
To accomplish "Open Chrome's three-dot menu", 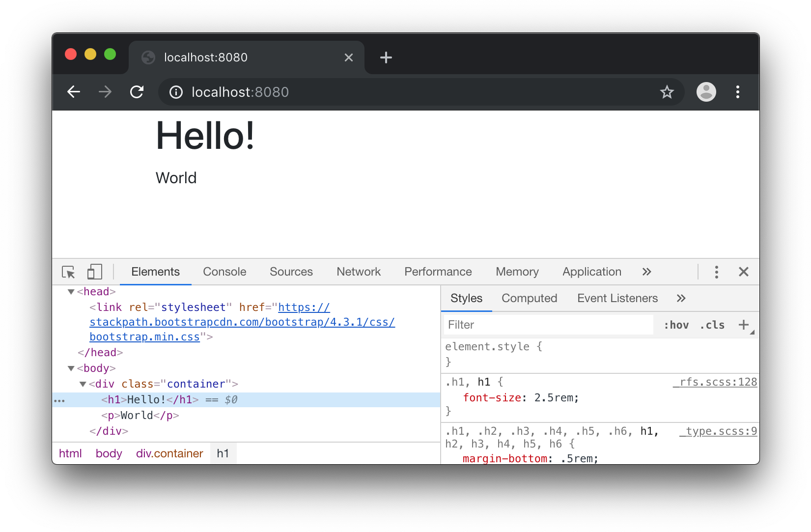I will point(737,92).
